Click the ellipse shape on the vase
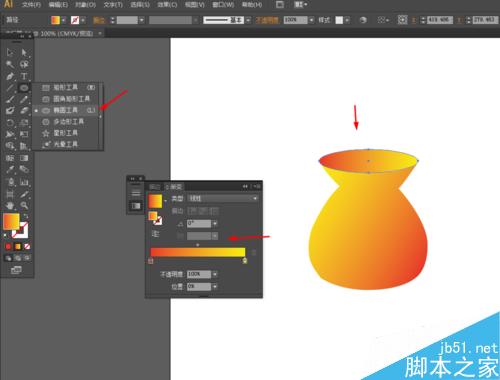The image size is (500, 380). point(368,161)
